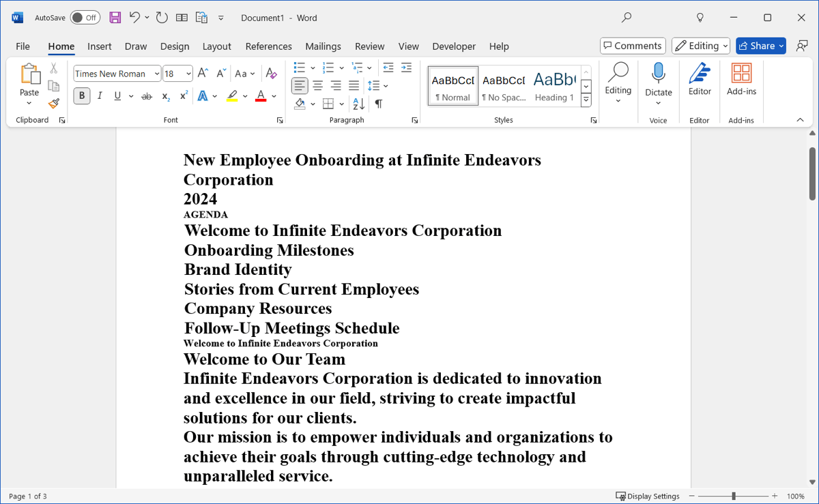Open bullets list dropdown arrow

[313, 68]
